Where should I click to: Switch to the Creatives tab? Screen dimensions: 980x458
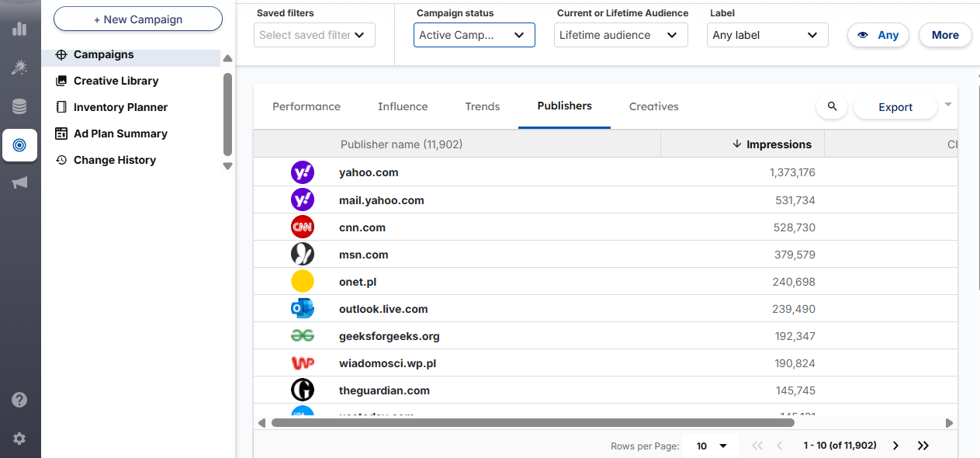[653, 106]
